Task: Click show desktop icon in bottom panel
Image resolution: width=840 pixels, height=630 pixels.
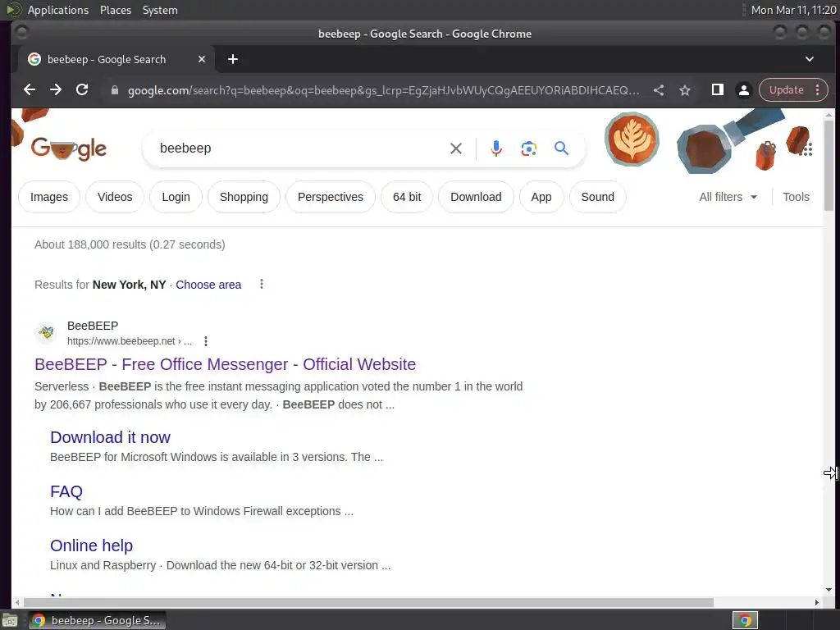Action: tap(10, 620)
